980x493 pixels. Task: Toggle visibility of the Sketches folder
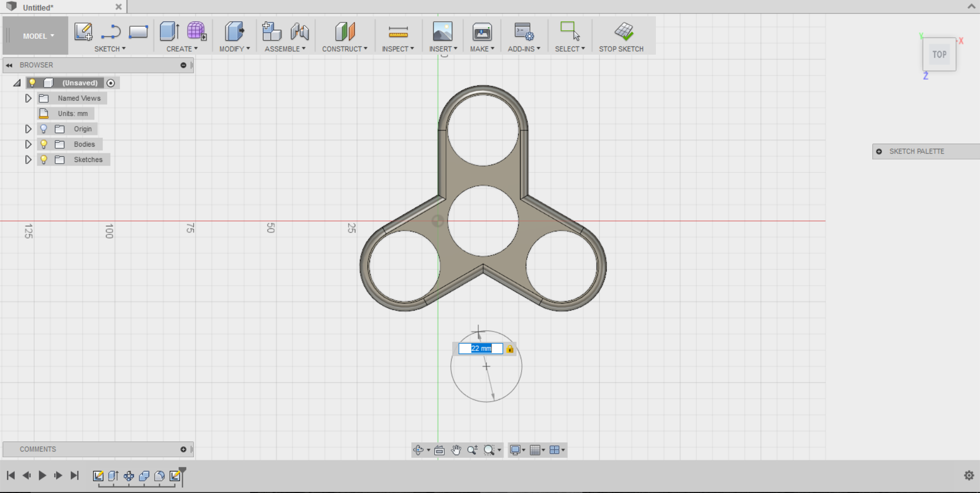[44, 159]
